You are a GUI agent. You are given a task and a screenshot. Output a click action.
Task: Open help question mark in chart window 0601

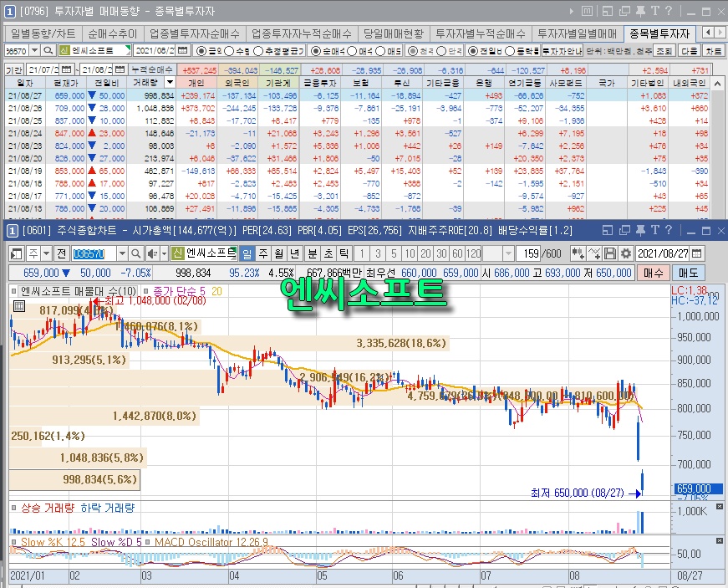[x=669, y=230]
